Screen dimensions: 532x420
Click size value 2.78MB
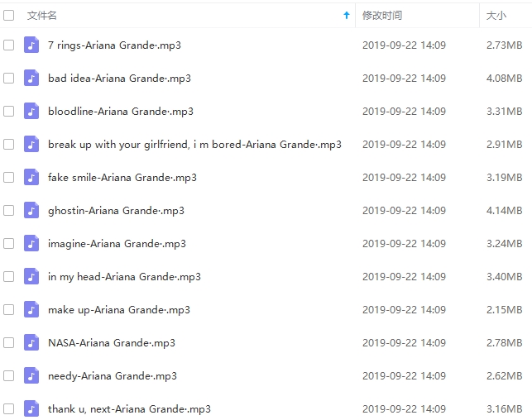pyautogui.click(x=504, y=343)
